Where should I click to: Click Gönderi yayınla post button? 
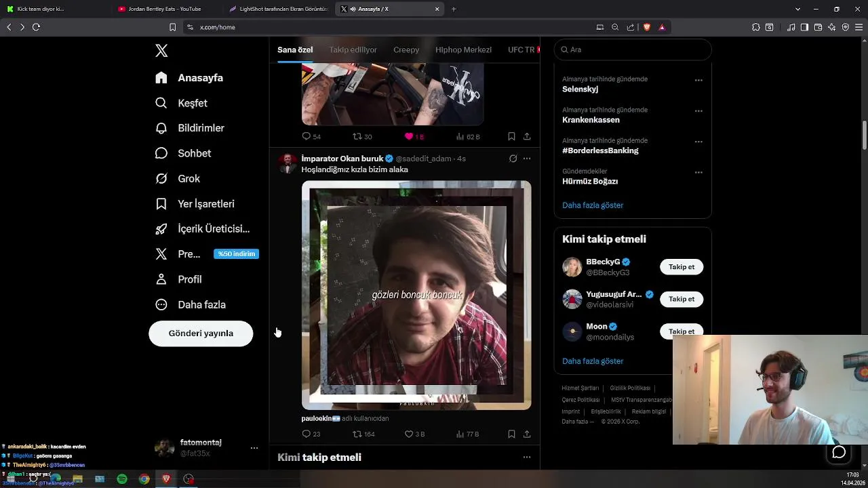click(201, 333)
